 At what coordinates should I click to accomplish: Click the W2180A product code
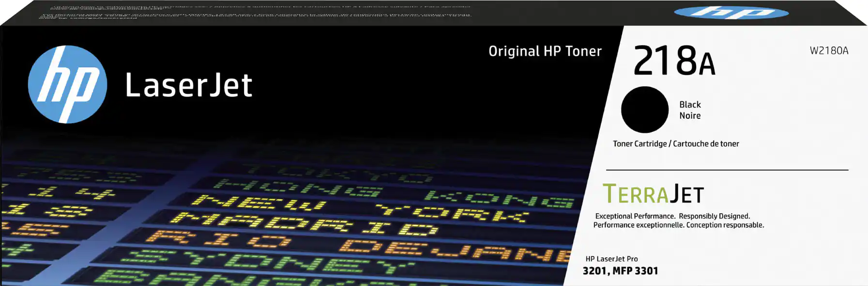click(x=829, y=51)
